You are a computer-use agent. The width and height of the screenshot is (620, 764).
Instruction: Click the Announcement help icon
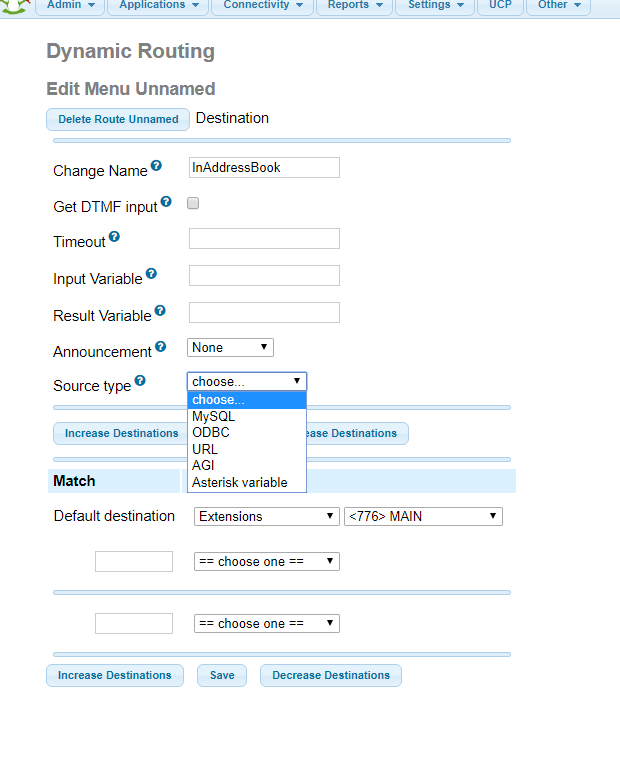pyautogui.click(x=161, y=347)
